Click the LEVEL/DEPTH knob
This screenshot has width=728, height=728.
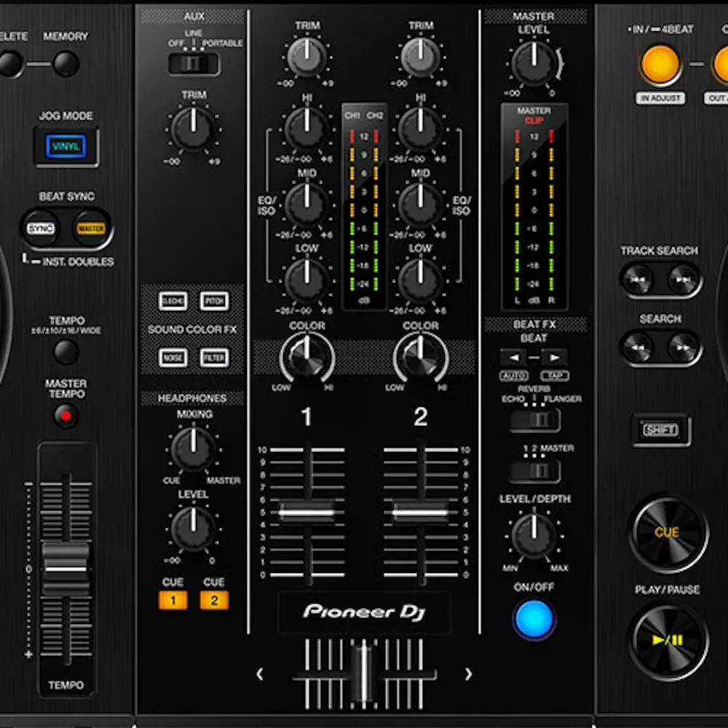click(534, 536)
